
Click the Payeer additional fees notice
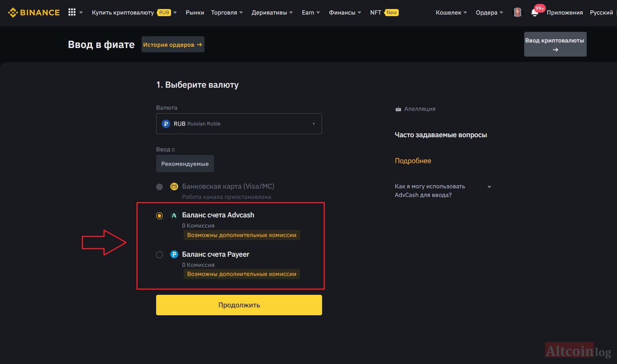click(242, 274)
